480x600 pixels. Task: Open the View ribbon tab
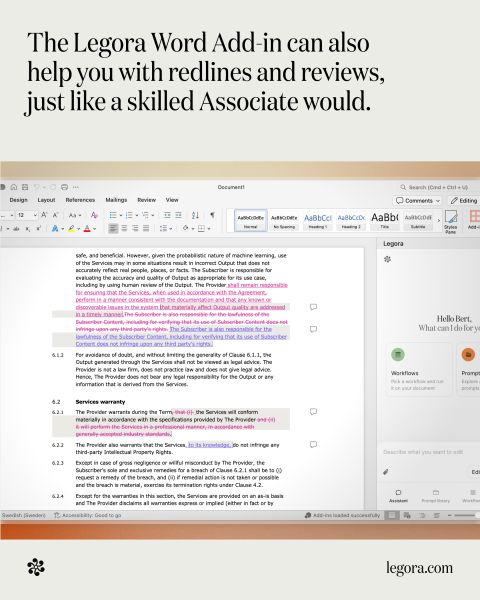[172, 200]
